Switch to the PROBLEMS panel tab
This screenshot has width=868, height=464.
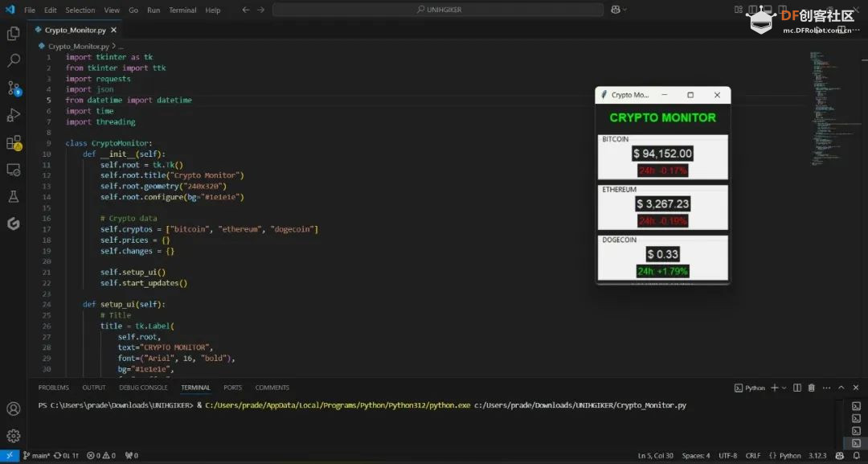pyautogui.click(x=54, y=388)
